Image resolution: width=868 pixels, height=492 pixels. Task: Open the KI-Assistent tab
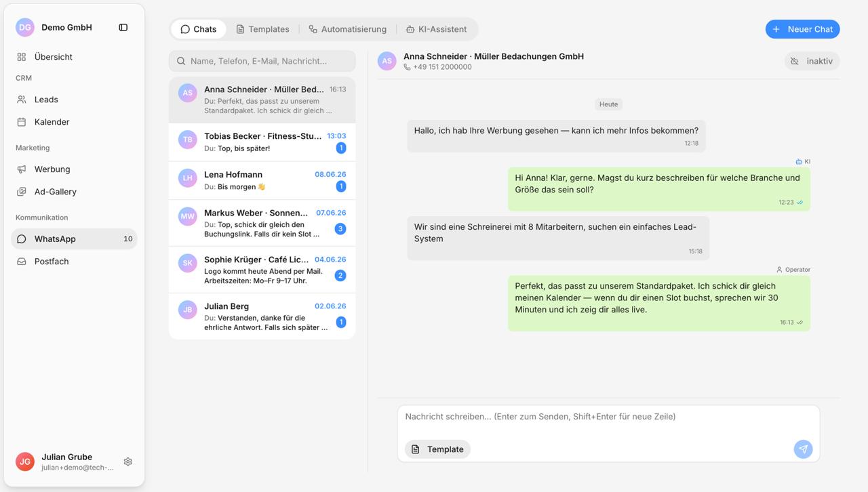[x=436, y=29]
